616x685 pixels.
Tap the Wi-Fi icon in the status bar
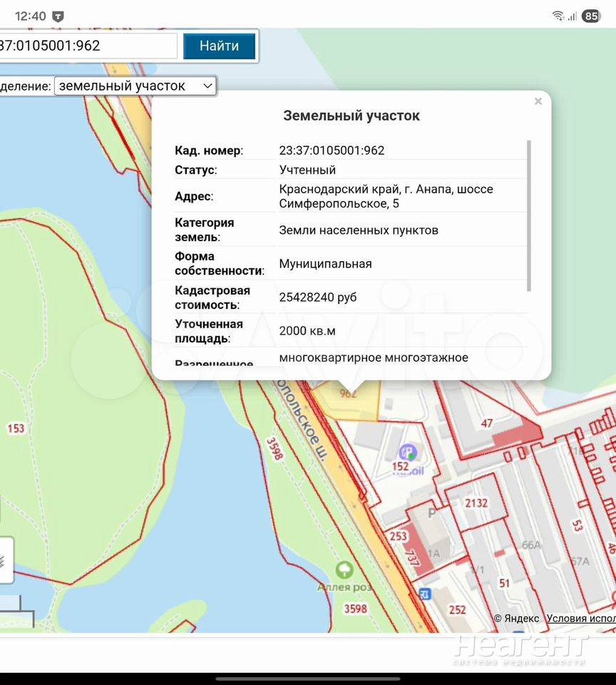(x=558, y=16)
